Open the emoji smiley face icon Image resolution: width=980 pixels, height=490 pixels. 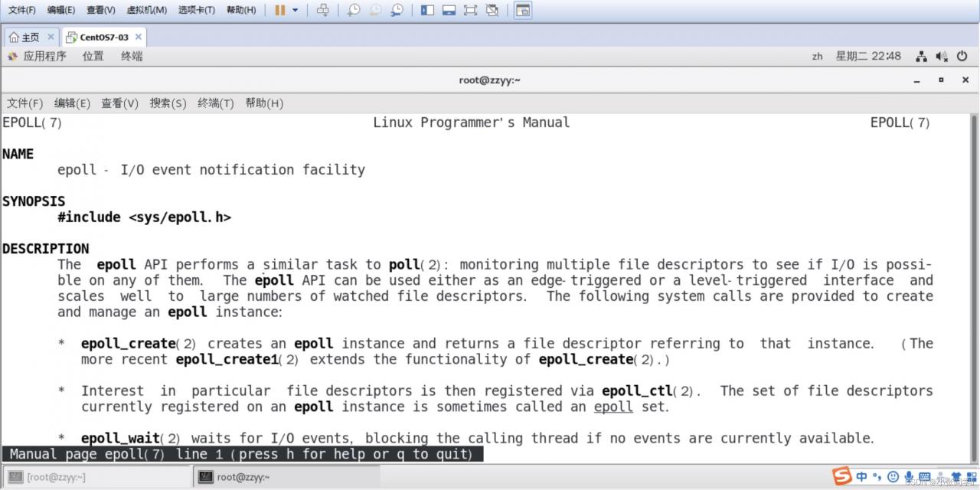(892, 477)
